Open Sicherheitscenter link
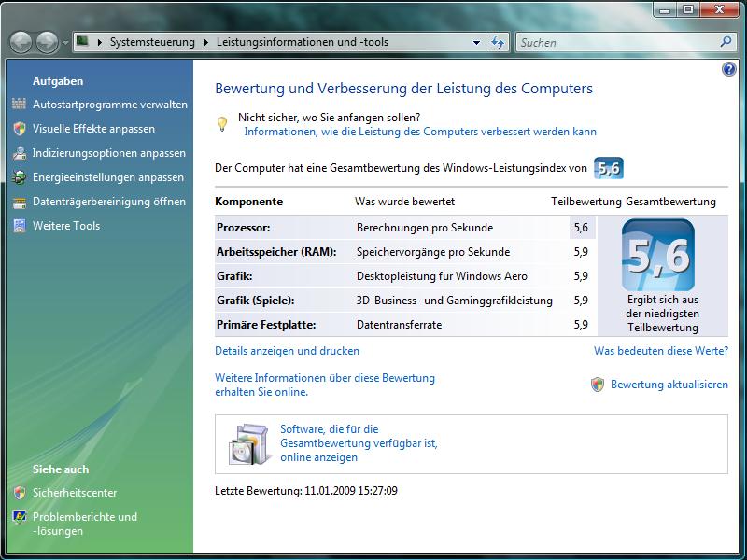Viewport: 747px width, 560px height. click(x=75, y=493)
